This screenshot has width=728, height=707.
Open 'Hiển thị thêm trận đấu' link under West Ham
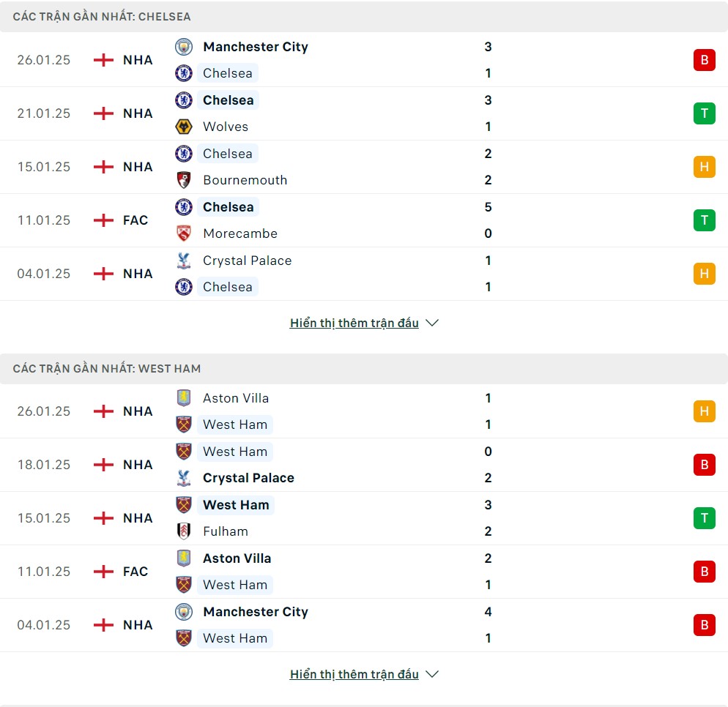354,674
